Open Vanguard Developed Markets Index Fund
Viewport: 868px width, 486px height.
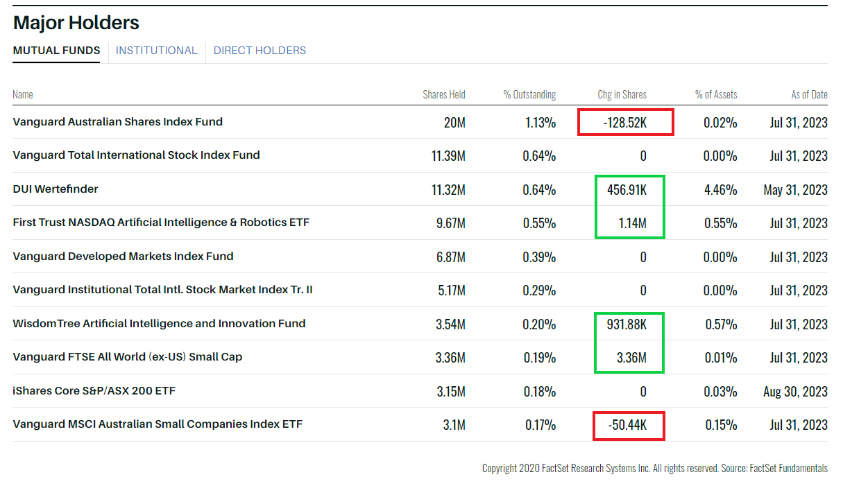point(123,257)
